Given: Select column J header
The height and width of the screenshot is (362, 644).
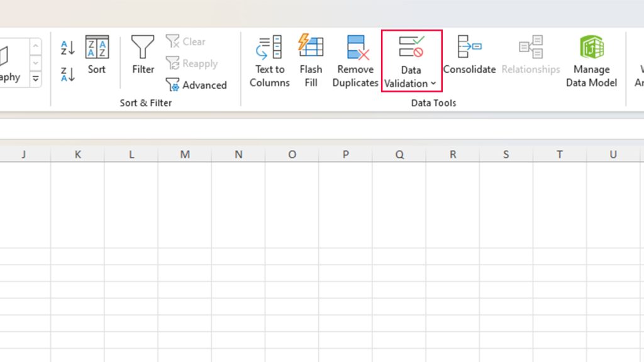Looking at the screenshot, I should 25,155.
